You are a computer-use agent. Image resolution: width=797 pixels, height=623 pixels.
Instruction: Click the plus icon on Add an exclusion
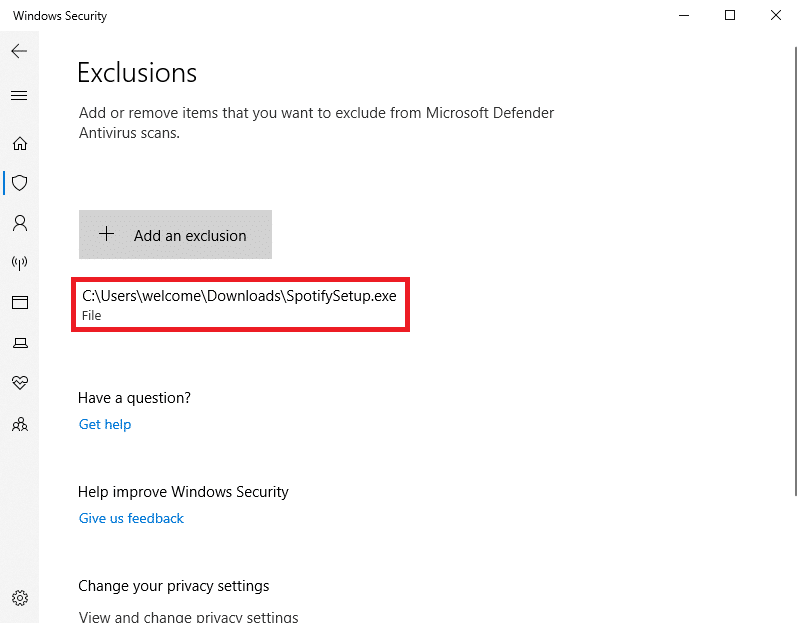pyautogui.click(x=106, y=234)
